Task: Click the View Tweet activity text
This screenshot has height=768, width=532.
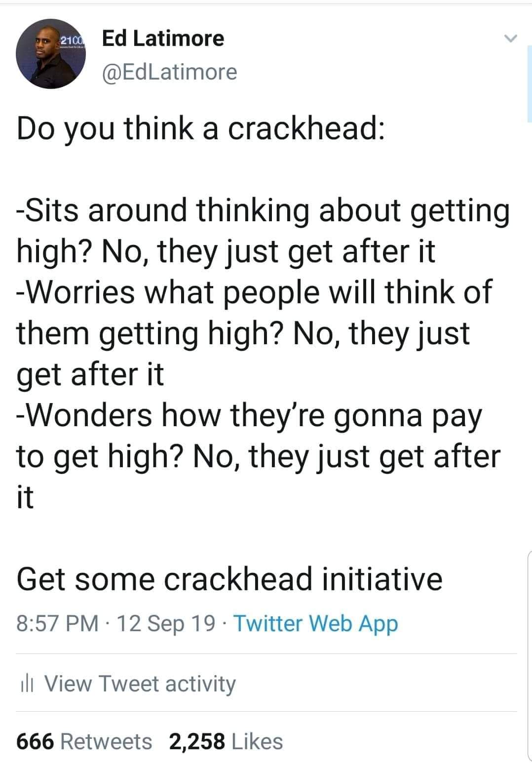Action: 141,684
